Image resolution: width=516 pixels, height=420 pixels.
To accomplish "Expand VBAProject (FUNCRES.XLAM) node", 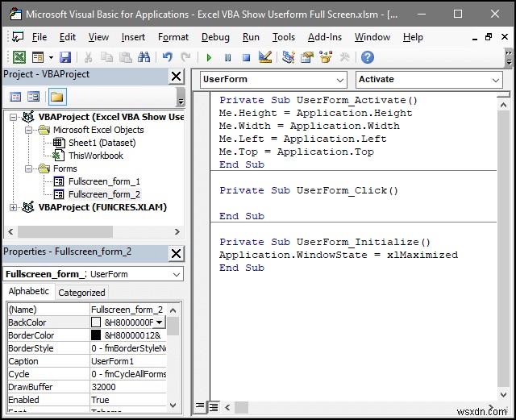I will [13, 207].
